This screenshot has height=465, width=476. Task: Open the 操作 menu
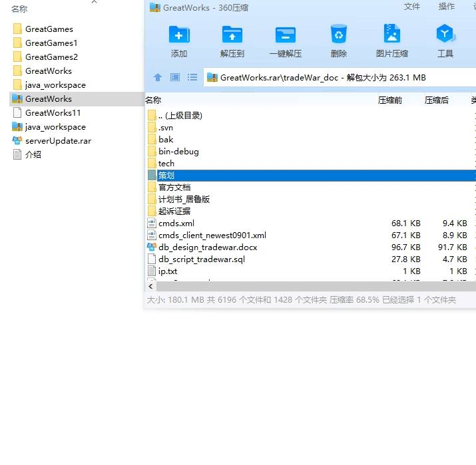click(446, 7)
